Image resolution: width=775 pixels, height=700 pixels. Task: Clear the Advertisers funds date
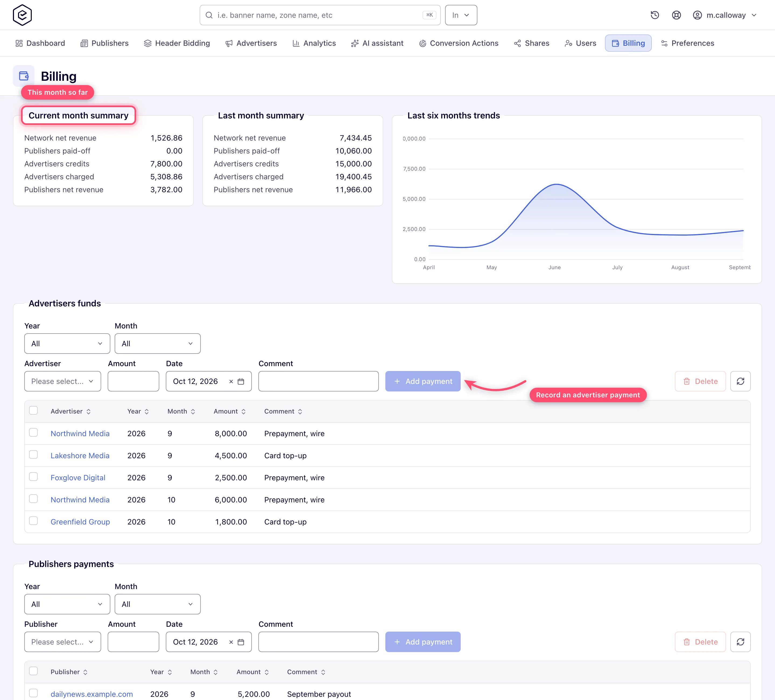point(231,381)
